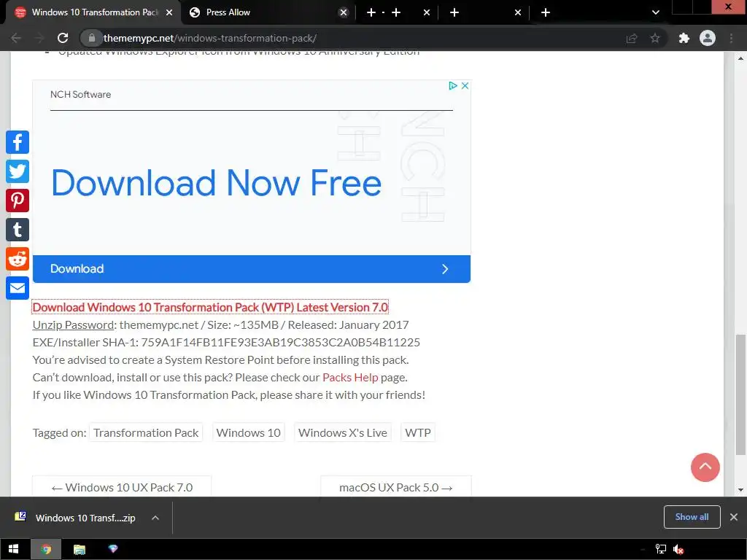Viewport: 747px width, 560px height.
Task: Go back to previous page
Action: 16,38
